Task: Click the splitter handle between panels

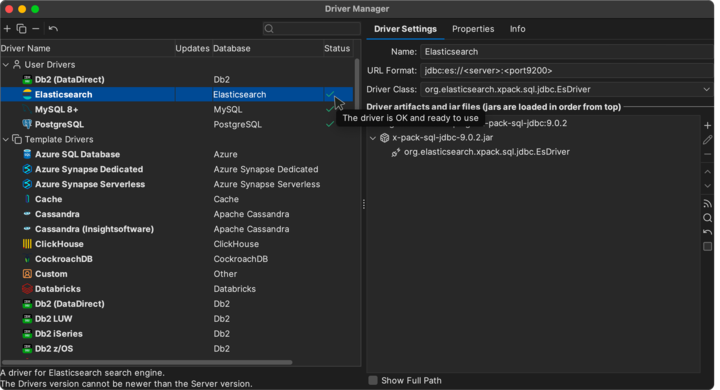Action: pyautogui.click(x=364, y=204)
